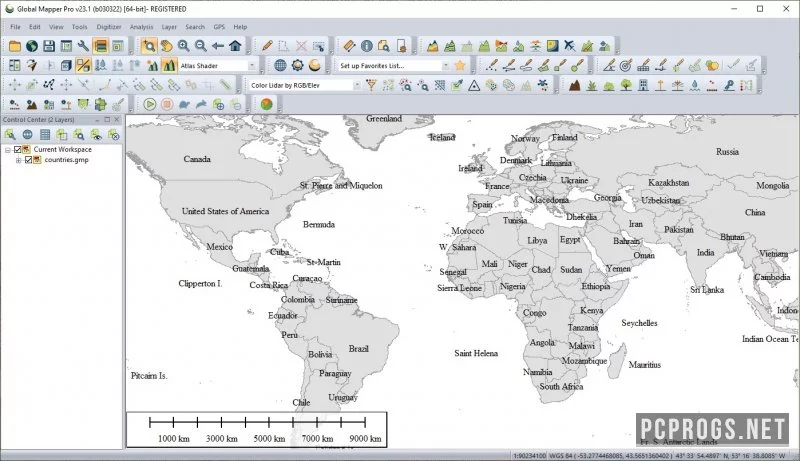Click the green Play button icon
Viewport: 800px width, 461px height.
pyautogui.click(x=149, y=105)
